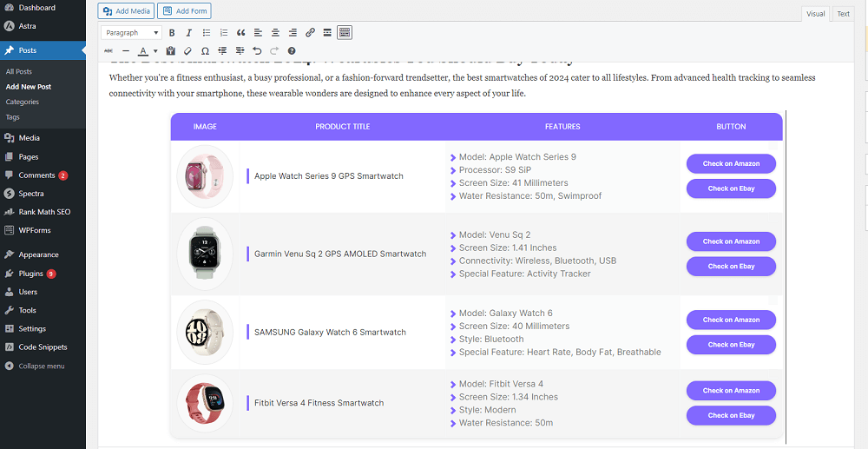Image resolution: width=868 pixels, height=449 pixels.
Task: Click Check on Amazon for Galaxy Watch 6
Action: click(731, 320)
